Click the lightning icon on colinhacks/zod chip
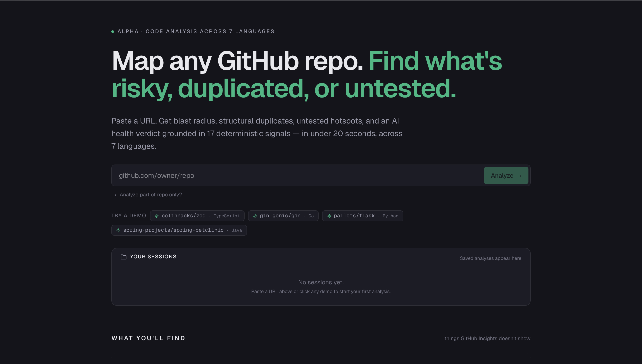 point(157,216)
